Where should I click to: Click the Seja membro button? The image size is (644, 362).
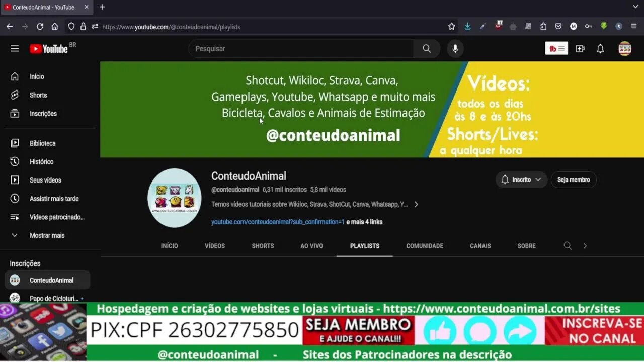[574, 179]
